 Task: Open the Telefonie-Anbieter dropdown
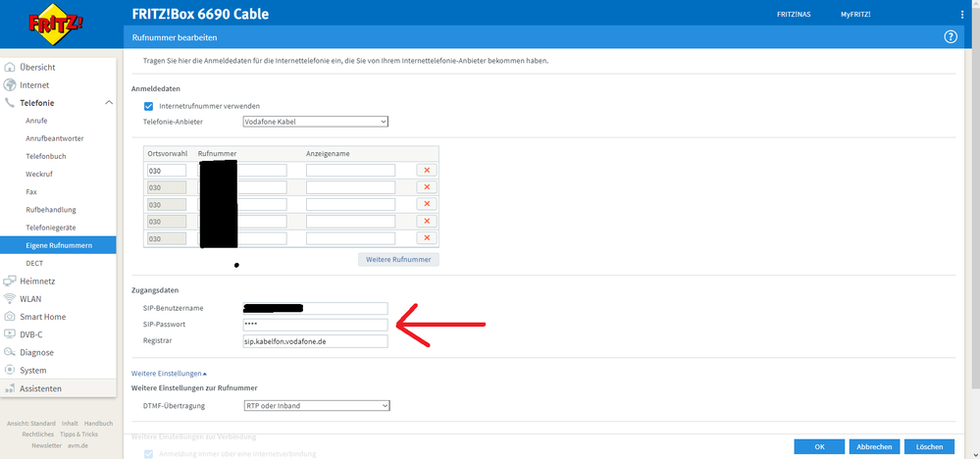point(316,122)
